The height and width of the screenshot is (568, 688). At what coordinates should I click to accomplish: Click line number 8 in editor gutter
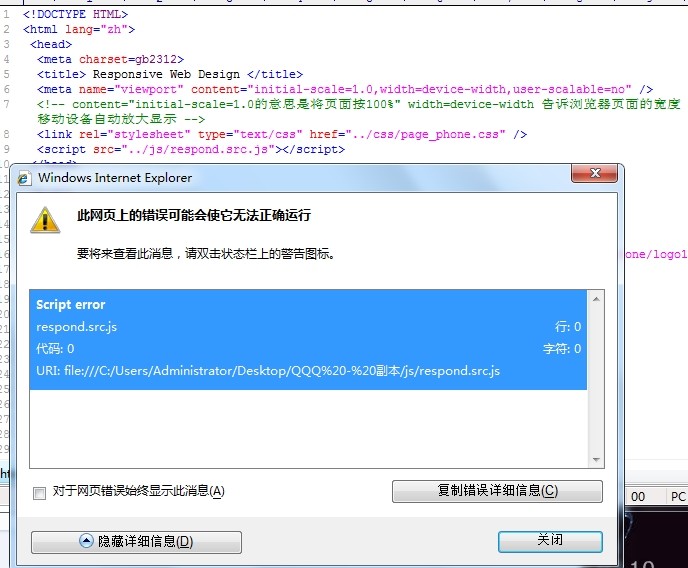click(x=6, y=134)
